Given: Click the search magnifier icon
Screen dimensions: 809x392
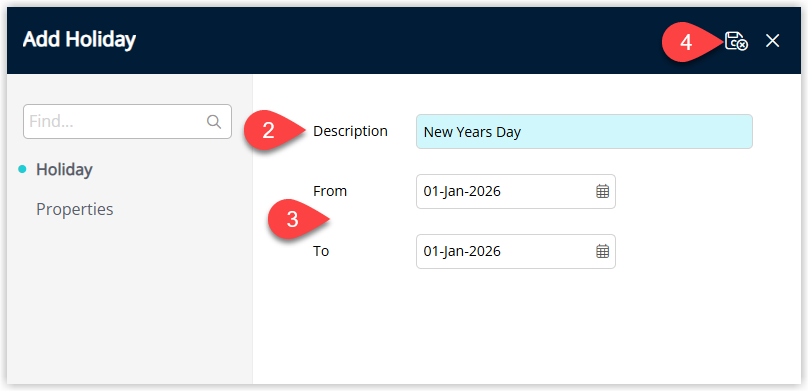Looking at the screenshot, I should (214, 122).
